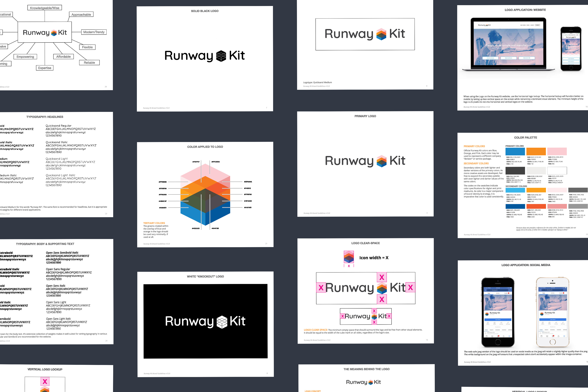Select the primary blue color swatch
588x392 pixels.
[x=515, y=151]
